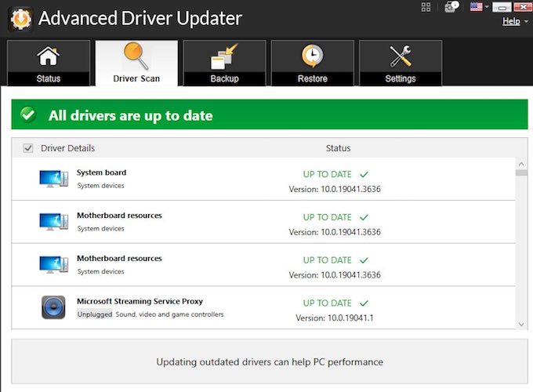Click the second Motherboard resources device icon
The width and height of the screenshot is (533, 392).
(x=54, y=264)
